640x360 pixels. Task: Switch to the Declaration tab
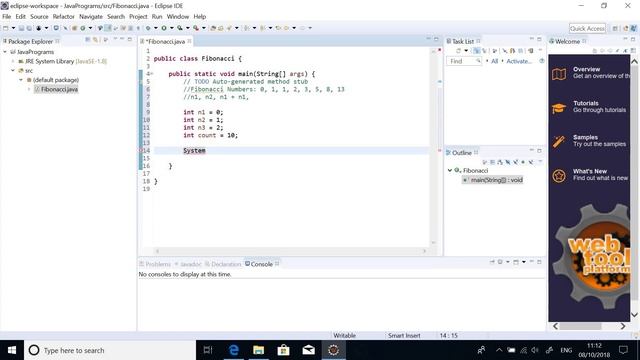pyautogui.click(x=223, y=264)
